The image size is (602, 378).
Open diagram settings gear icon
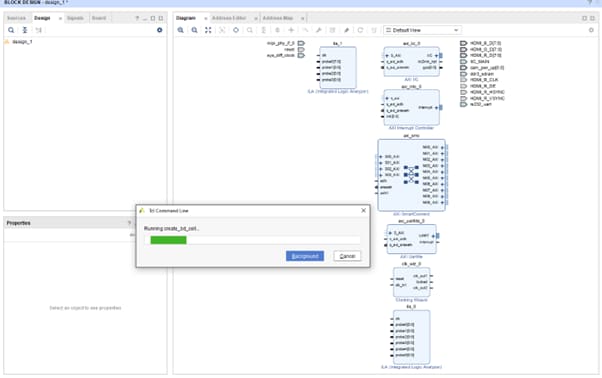pyautogui.click(x=591, y=30)
